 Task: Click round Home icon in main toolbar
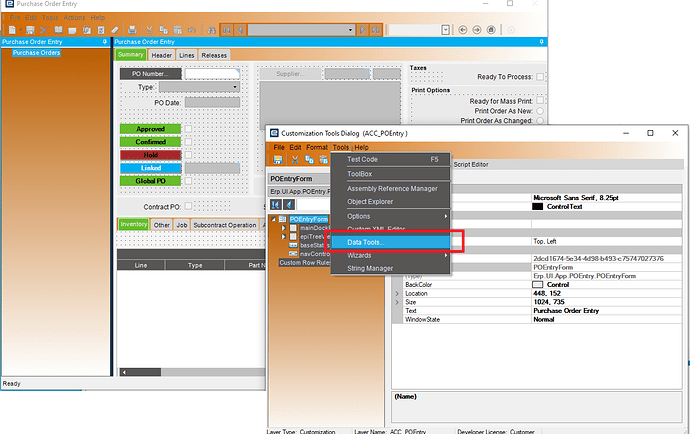point(491,30)
